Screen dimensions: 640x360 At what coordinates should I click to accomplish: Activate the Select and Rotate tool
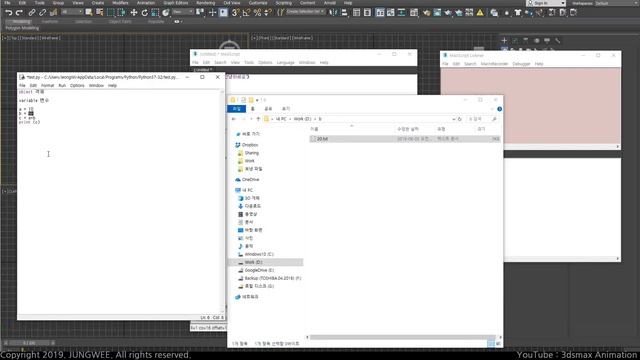(x=144, y=13)
